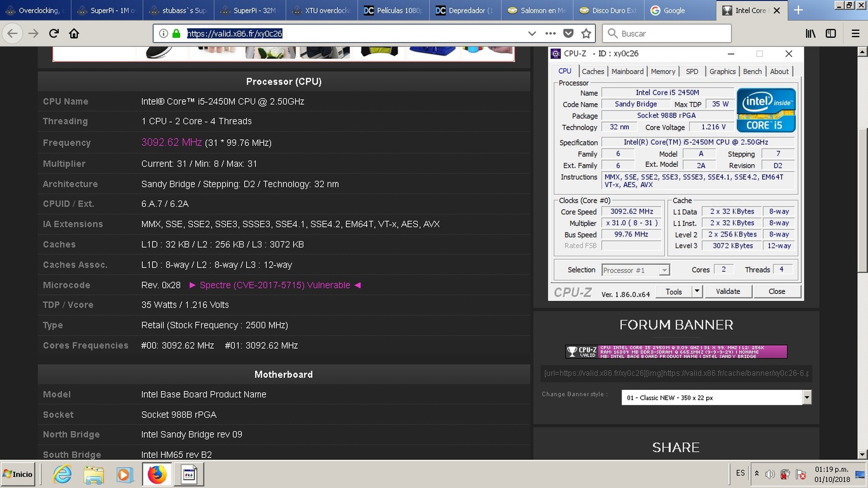Screen dimensions: 868x488
Task: Click the ES language indicator in taskbar
Action: [x=740, y=473]
